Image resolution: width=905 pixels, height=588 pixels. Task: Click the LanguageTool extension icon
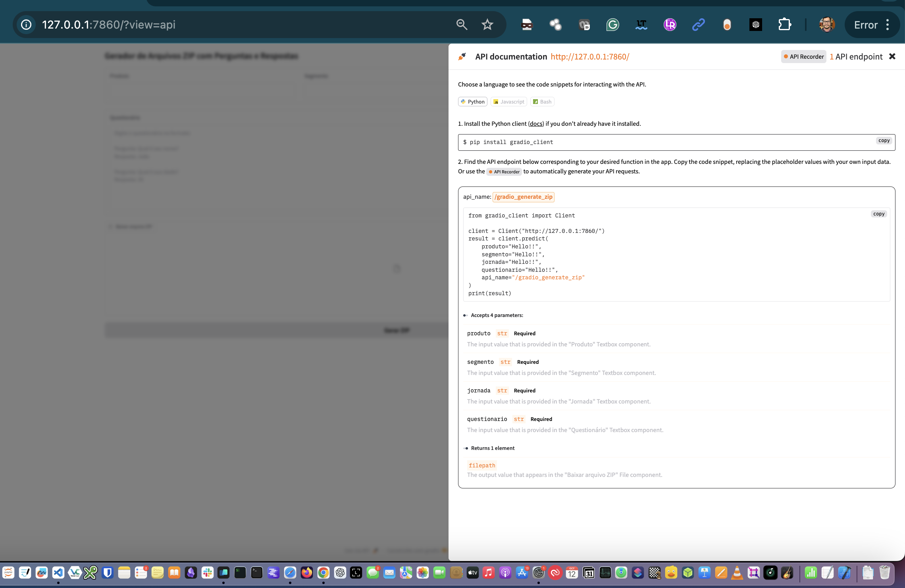click(641, 25)
